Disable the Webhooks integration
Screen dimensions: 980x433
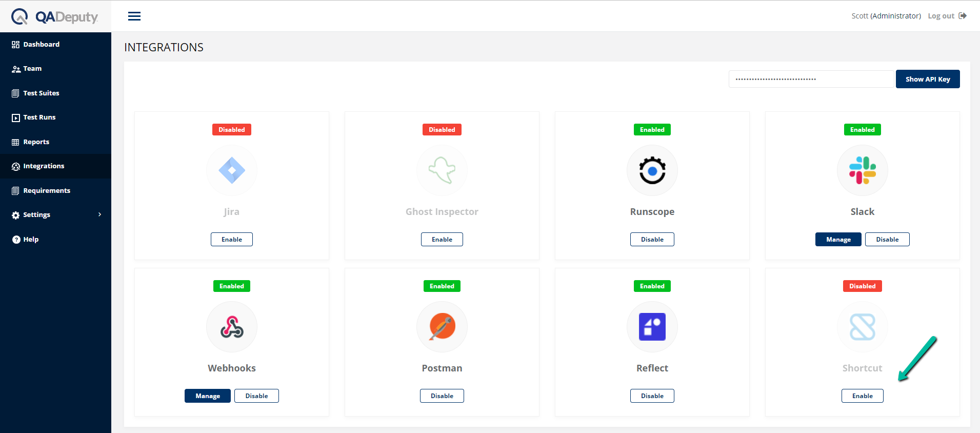(256, 396)
